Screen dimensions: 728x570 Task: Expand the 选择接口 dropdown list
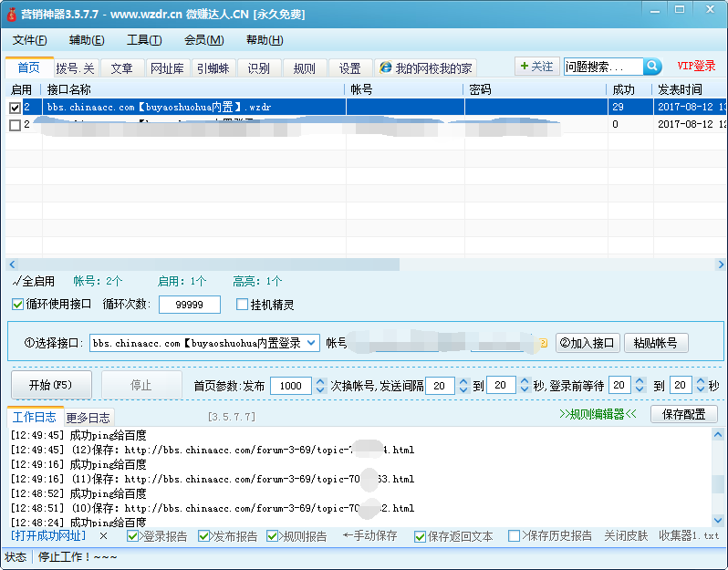pyautogui.click(x=311, y=343)
